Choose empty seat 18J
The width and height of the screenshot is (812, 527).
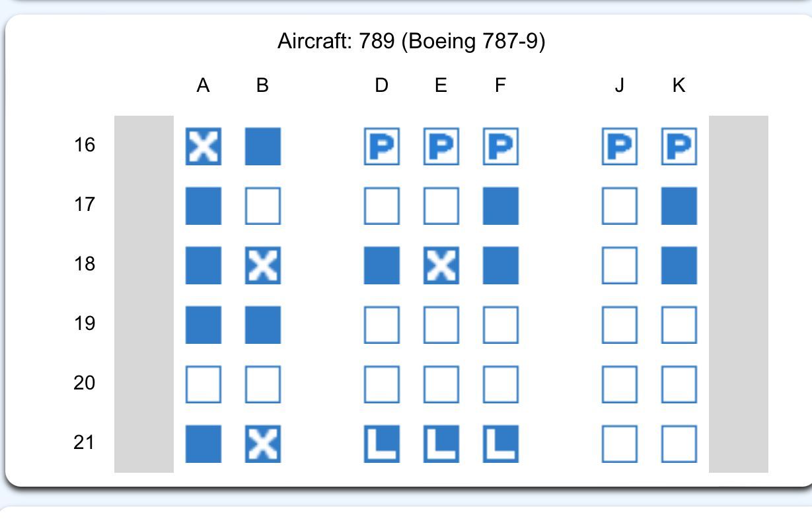(619, 265)
